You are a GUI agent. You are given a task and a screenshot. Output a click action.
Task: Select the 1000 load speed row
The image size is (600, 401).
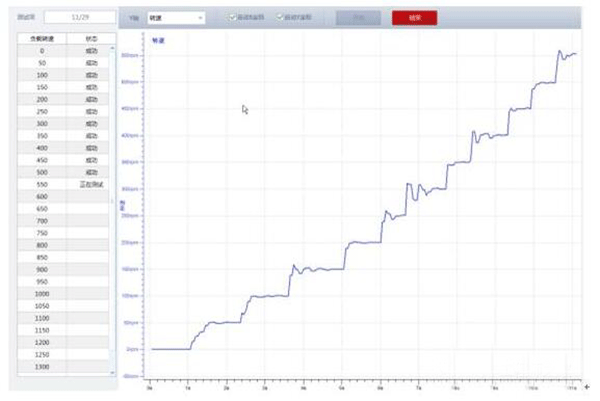click(42, 294)
